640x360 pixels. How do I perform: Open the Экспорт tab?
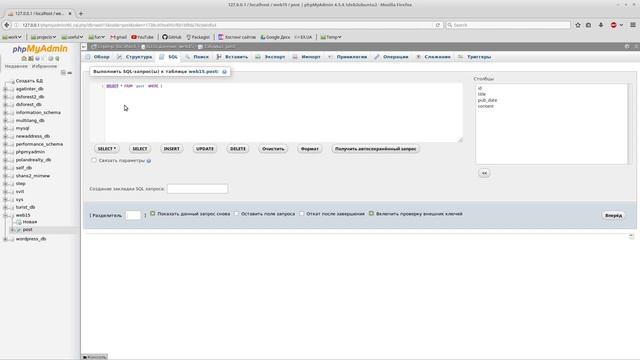[271, 57]
